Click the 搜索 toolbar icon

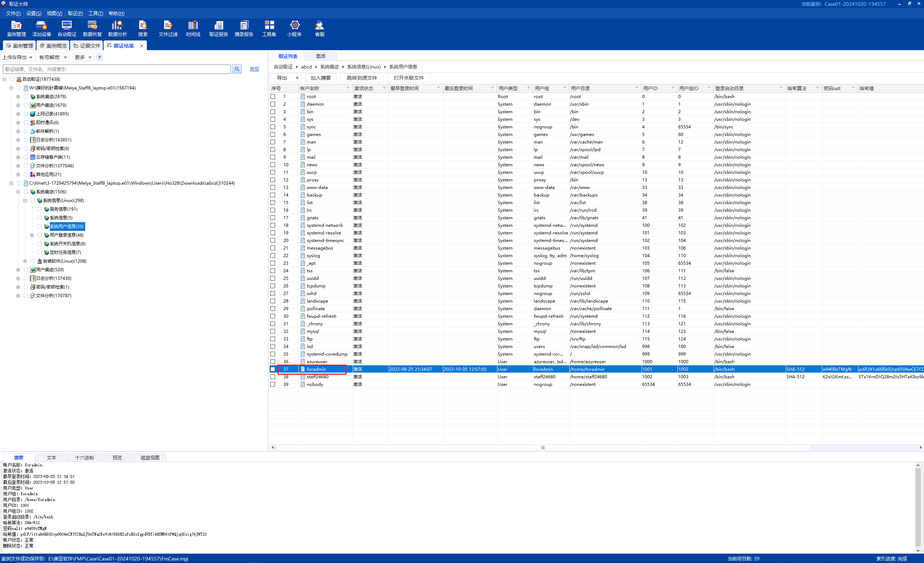pos(143,29)
